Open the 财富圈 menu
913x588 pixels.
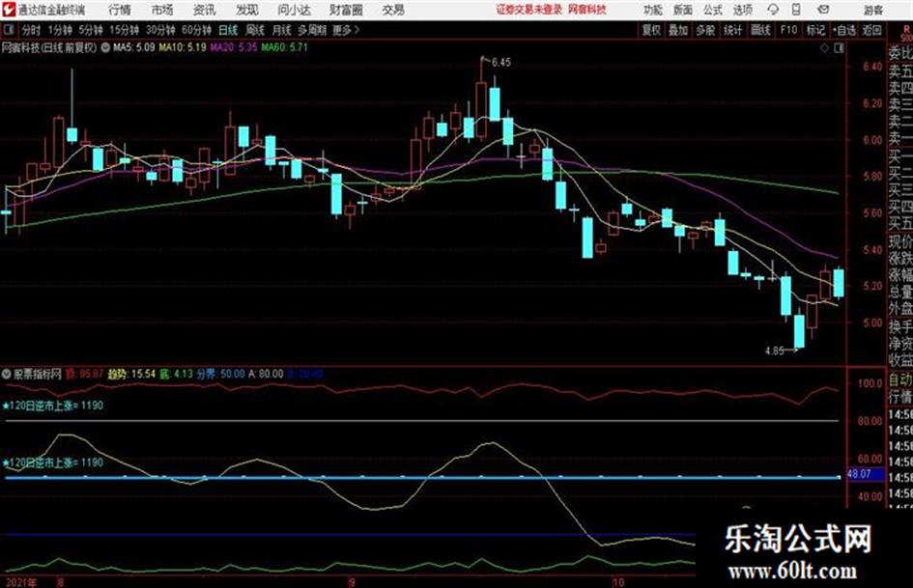pyautogui.click(x=346, y=10)
